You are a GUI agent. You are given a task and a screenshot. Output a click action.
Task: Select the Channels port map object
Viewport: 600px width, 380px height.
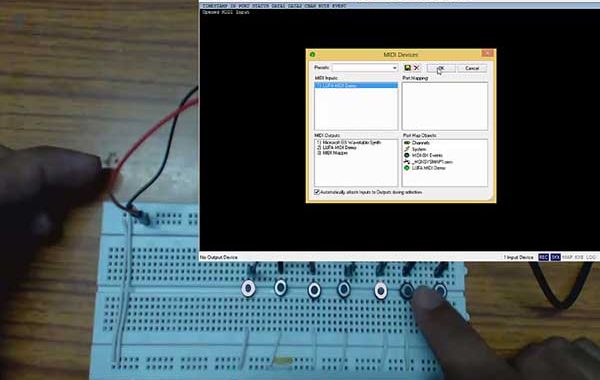(x=417, y=143)
